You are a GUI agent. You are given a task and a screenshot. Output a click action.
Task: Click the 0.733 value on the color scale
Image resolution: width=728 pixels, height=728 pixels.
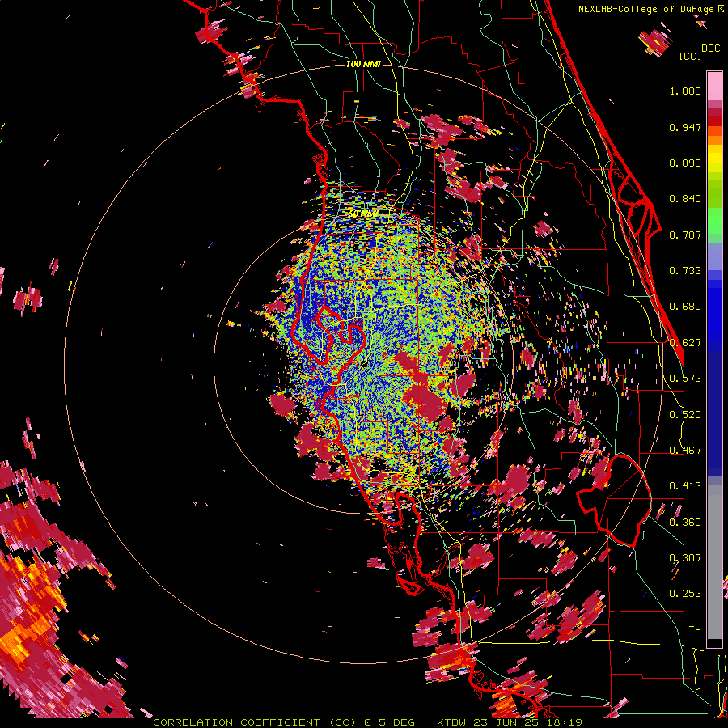tap(685, 271)
